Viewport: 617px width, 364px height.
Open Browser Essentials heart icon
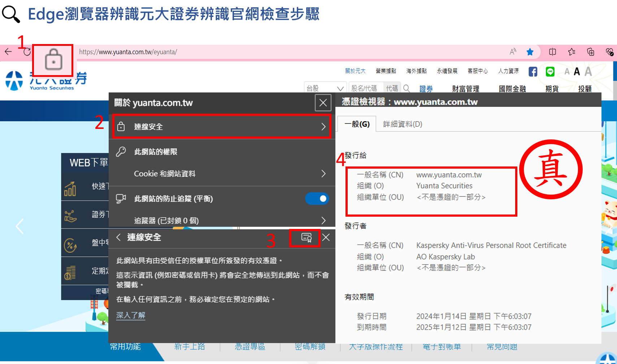(609, 52)
